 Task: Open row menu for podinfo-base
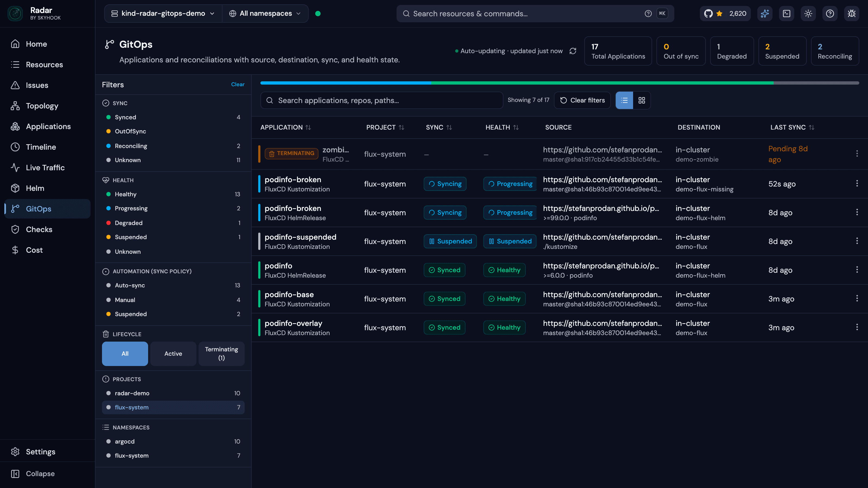(x=857, y=298)
